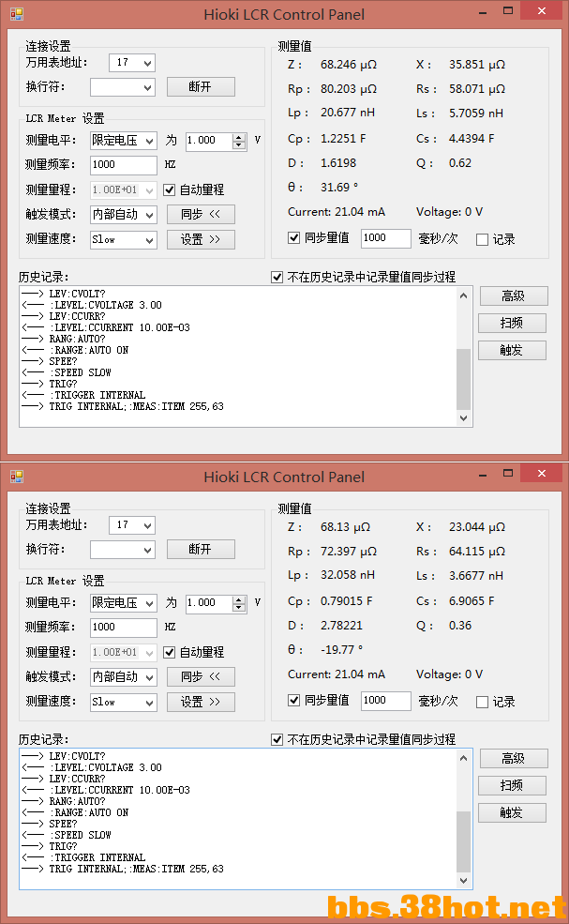Click history scrollbar up arrow in bottom window
Viewport: 569px width, 924px height.
(x=464, y=758)
